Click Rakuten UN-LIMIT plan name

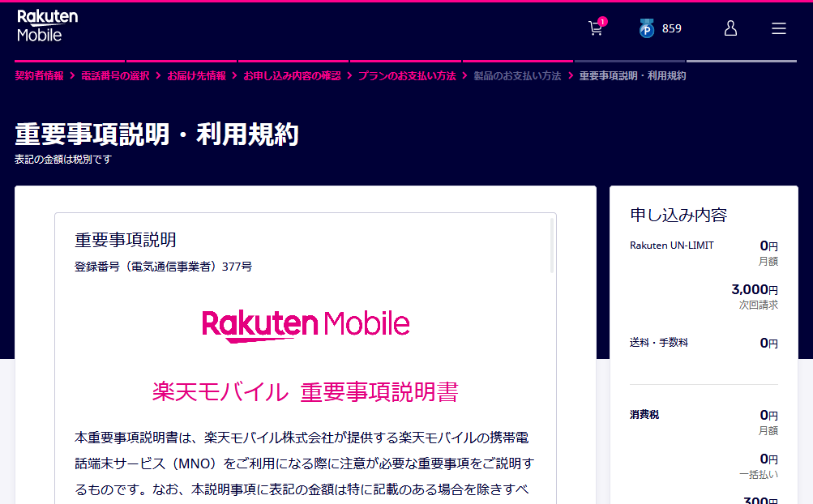[671, 246]
